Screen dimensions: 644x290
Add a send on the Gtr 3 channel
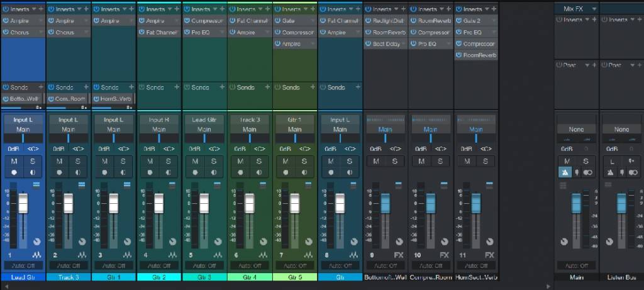click(x=222, y=87)
